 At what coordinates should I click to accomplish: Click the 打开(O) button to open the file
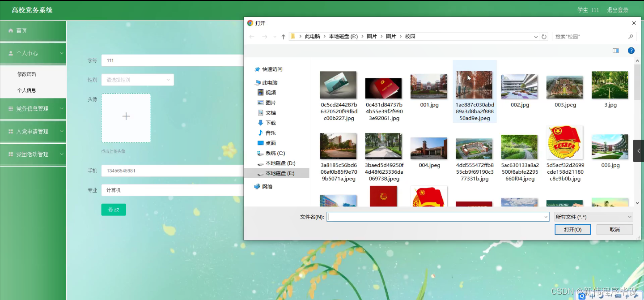(x=572, y=229)
